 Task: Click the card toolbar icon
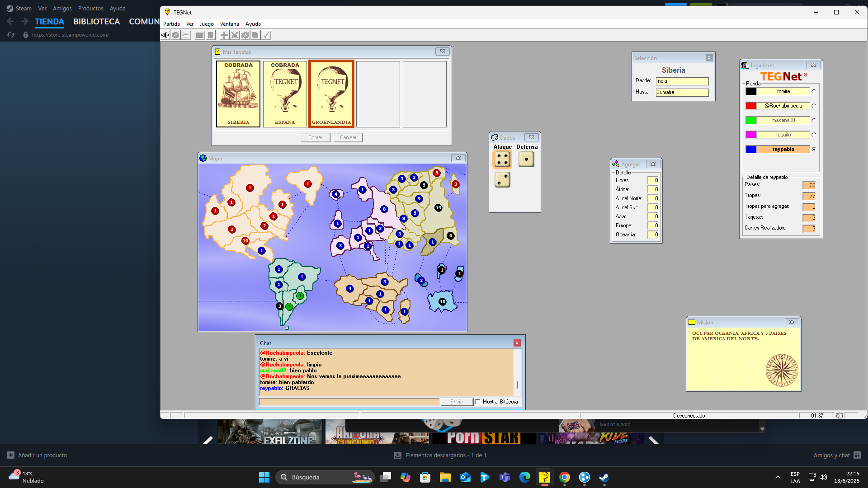pos(255,35)
